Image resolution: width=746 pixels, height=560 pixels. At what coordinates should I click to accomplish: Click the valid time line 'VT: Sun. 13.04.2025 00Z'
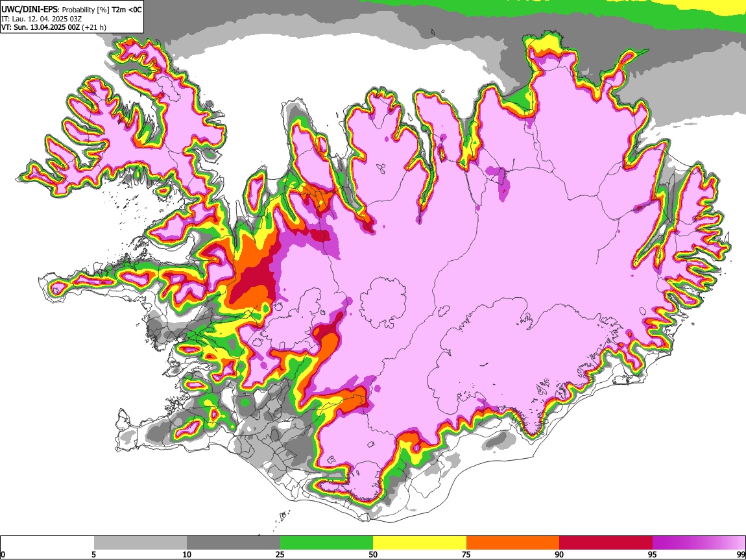click(41, 27)
